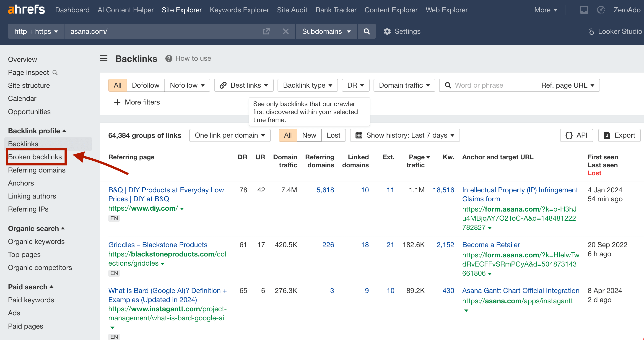
Task: Open the Backlink type dropdown
Action: (x=307, y=85)
